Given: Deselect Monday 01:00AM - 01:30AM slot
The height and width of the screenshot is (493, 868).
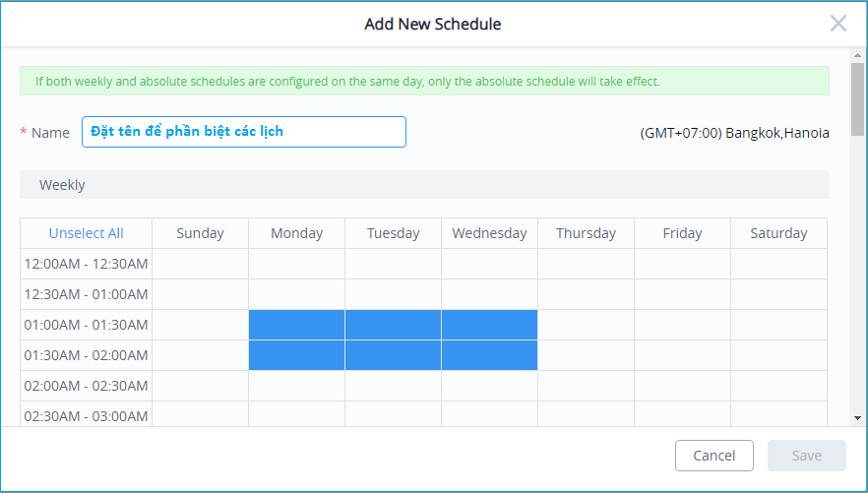Looking at the screenshot, I should click(297, 325).
